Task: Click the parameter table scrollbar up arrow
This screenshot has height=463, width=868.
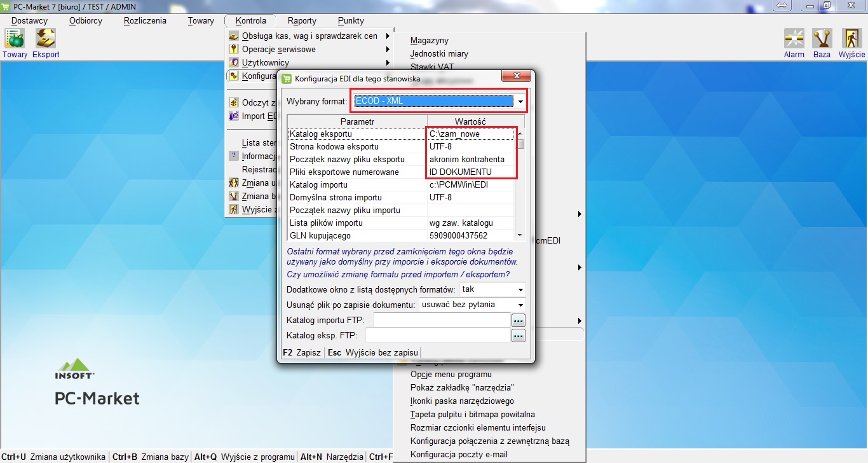Action: point(520,133)
